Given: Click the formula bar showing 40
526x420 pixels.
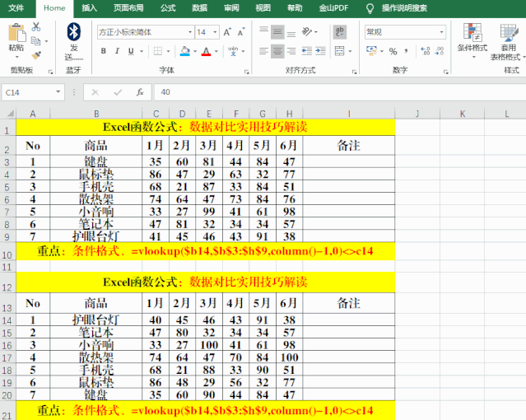Looking at the screenshot, I should click(329, 92).
